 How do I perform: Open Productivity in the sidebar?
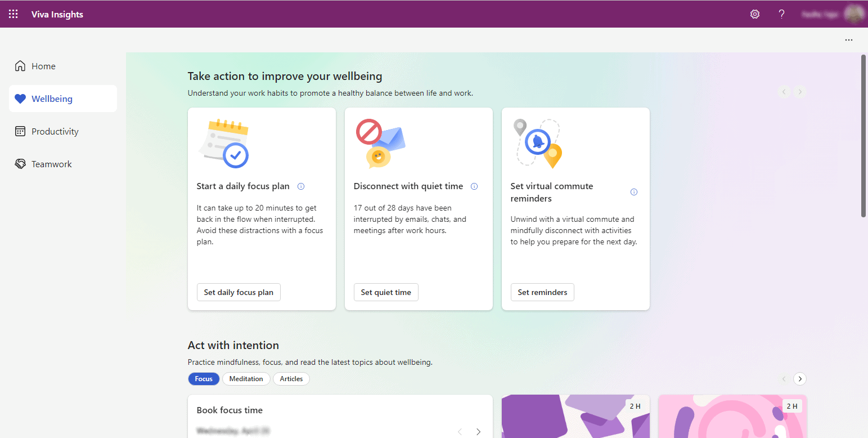pos(63,131)
